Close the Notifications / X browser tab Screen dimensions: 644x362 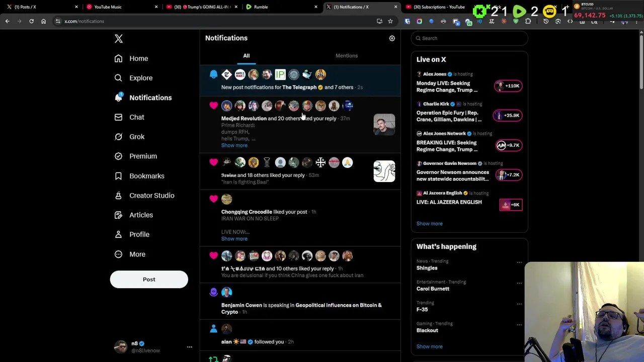[395, 7]
